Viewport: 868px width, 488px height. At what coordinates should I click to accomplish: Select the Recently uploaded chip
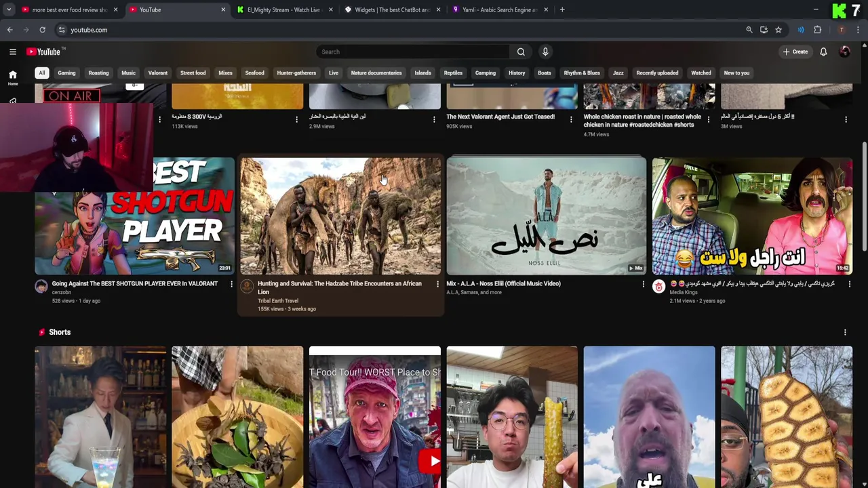coord(657,73)
